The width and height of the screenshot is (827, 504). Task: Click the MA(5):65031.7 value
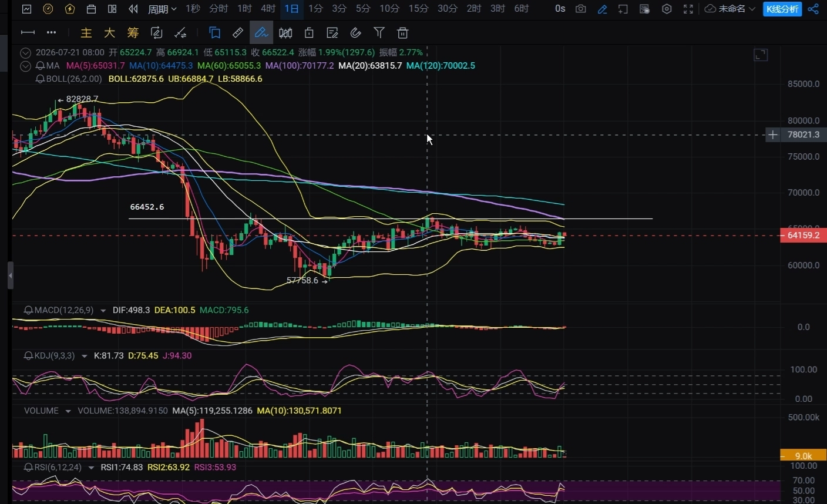click(95, 66)
